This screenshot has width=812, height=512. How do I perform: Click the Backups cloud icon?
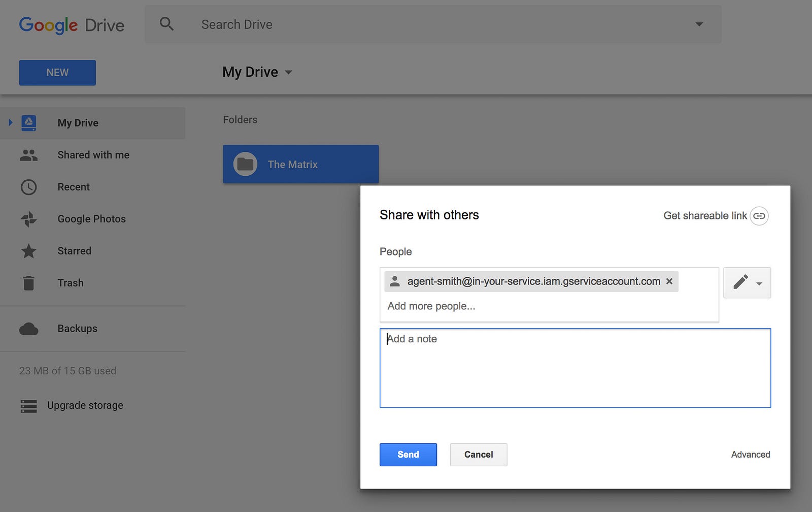pos(29,329)
